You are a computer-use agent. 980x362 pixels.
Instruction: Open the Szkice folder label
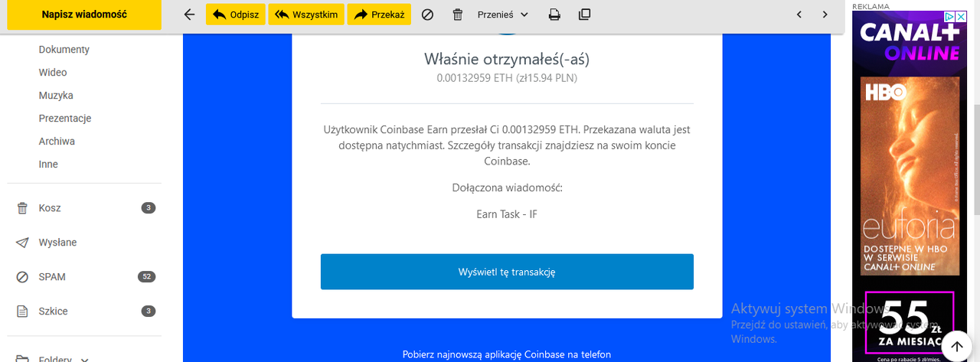point(53,311)
